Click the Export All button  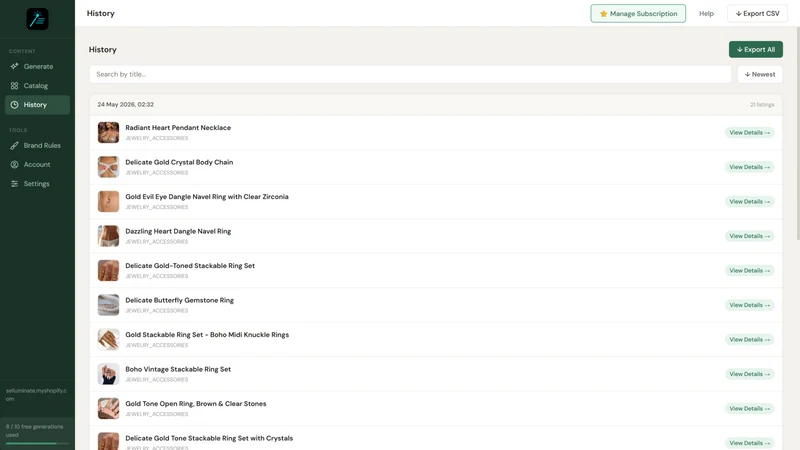point(756,49)
